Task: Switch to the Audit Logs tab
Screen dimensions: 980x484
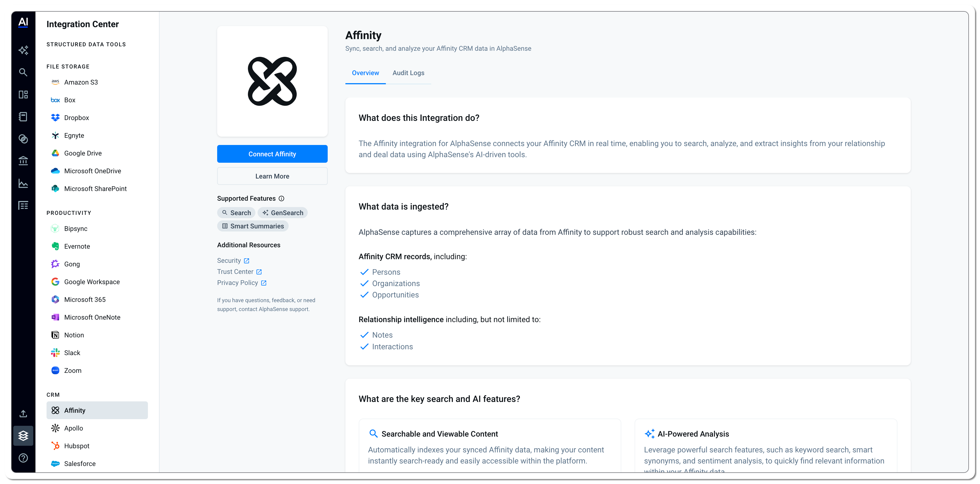Action: [x=408, y=73]
